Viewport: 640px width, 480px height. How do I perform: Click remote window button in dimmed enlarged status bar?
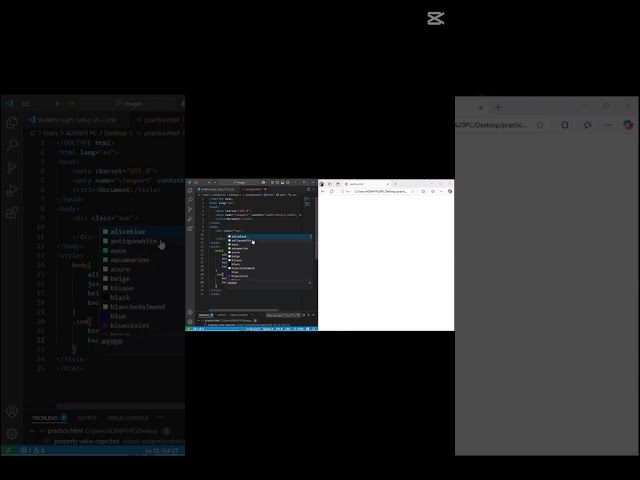(x=9, y=450)
